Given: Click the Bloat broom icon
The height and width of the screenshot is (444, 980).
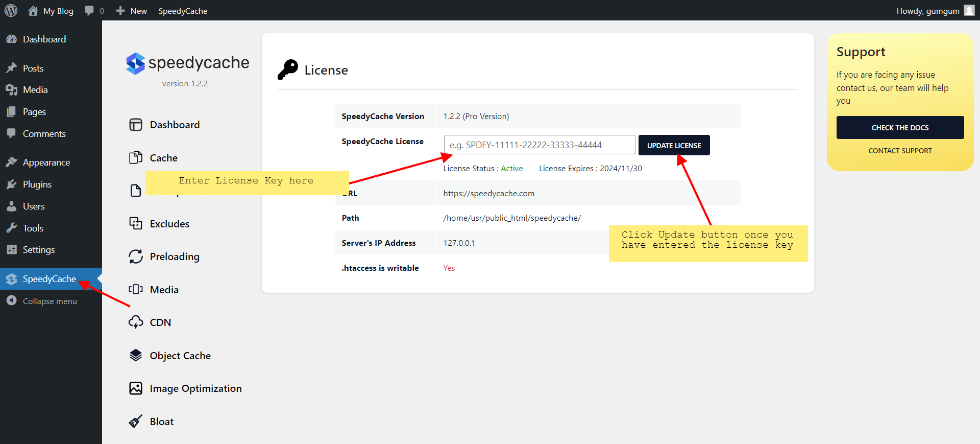Looking at the screenshot, I should point(136,422).
